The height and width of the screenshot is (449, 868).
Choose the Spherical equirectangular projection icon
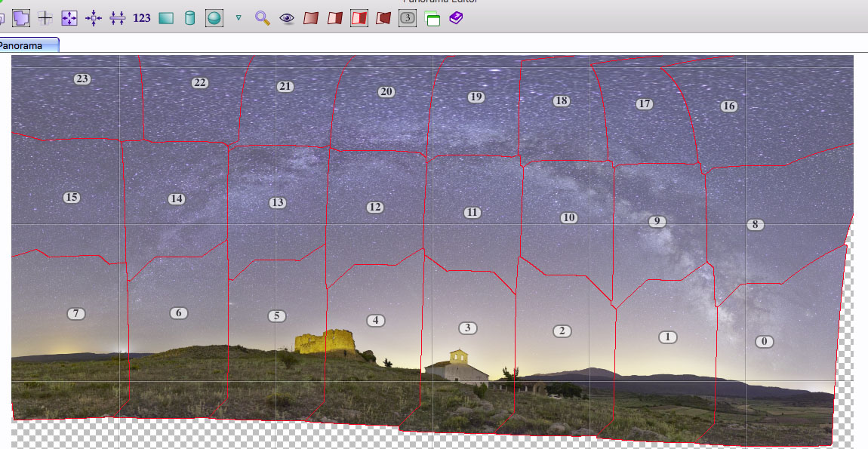coord(214,18)
